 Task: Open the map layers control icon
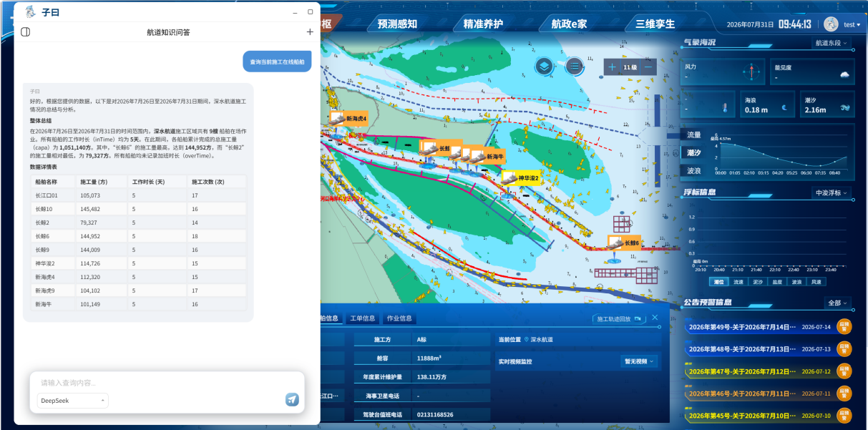tap(545, 67)
